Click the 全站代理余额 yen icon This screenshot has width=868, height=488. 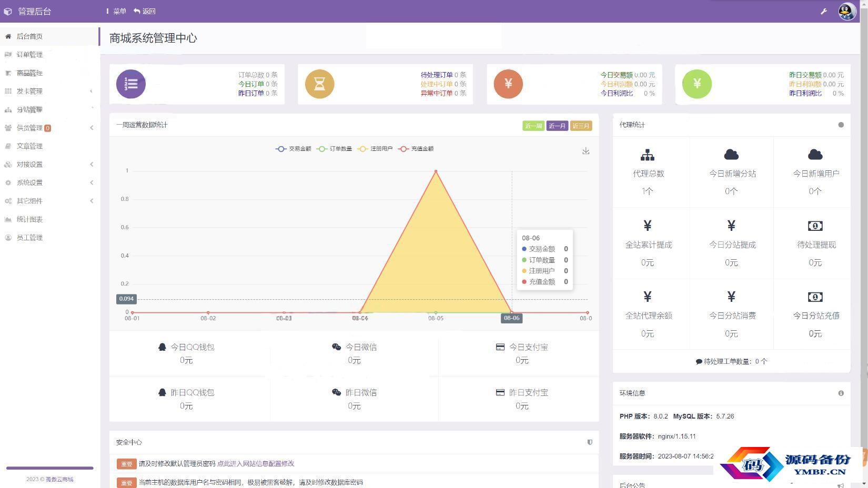648,297
